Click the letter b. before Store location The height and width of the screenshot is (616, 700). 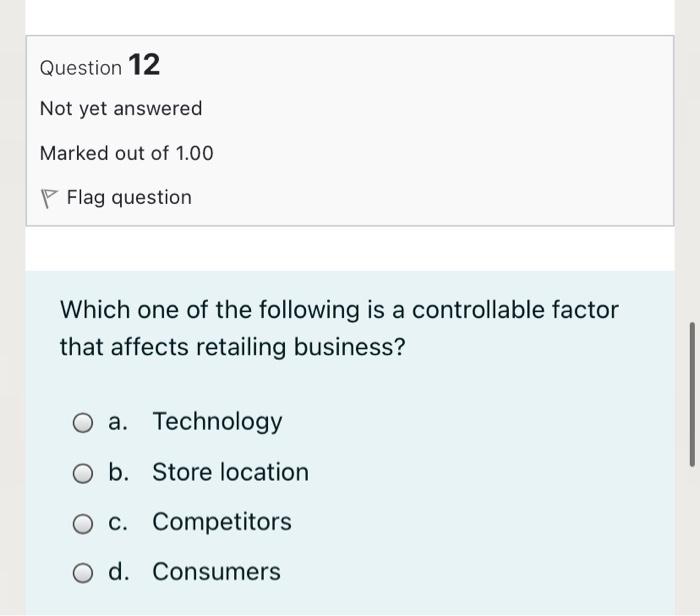[x=119, y=472]
